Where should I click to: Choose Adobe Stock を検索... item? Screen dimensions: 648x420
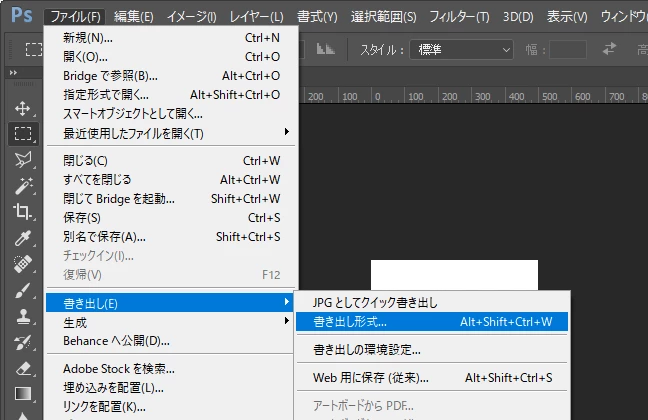[171, 368]
